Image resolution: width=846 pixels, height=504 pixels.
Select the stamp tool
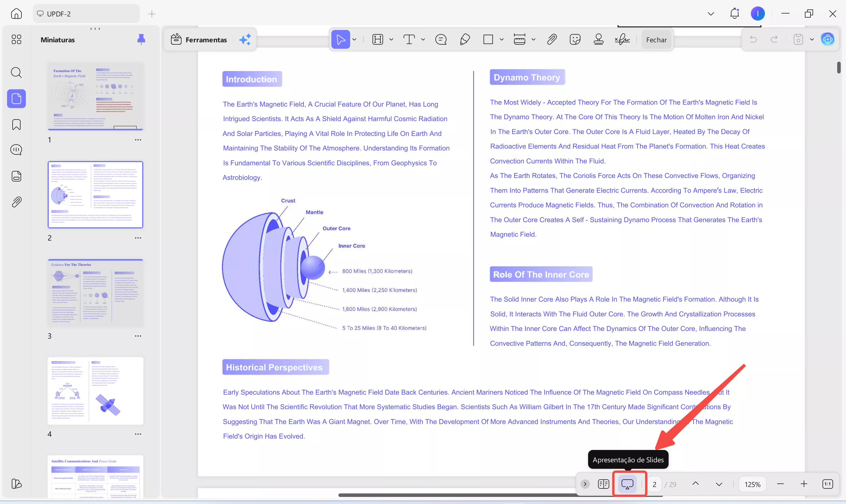point(598,40)
